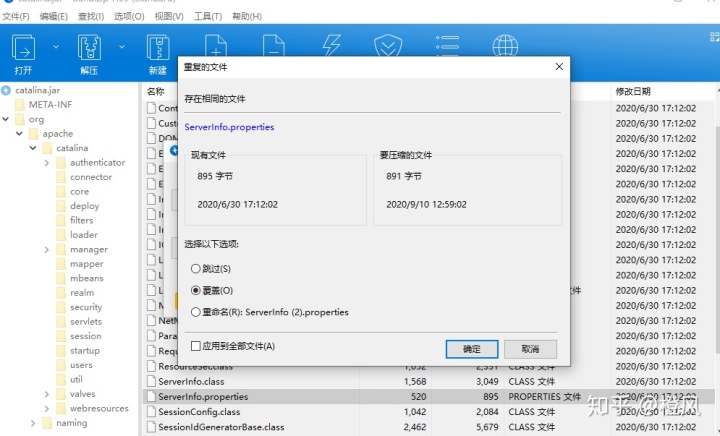The width and height of the screenshot is (720, 436).
Task: Open the 帮助(H) menu
Action: click(x=247, y=17)
